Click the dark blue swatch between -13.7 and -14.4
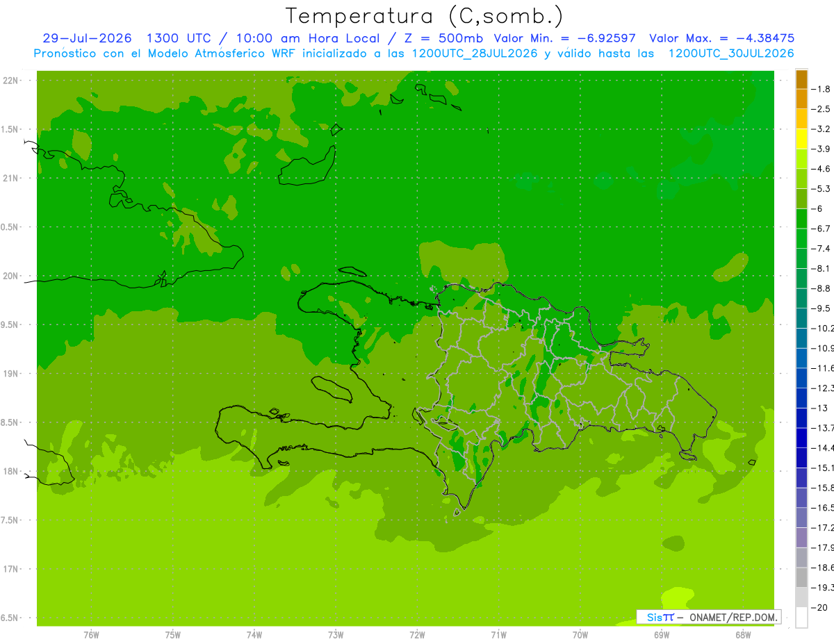This screenshot has height=644, width=834. tap(801, 438)
